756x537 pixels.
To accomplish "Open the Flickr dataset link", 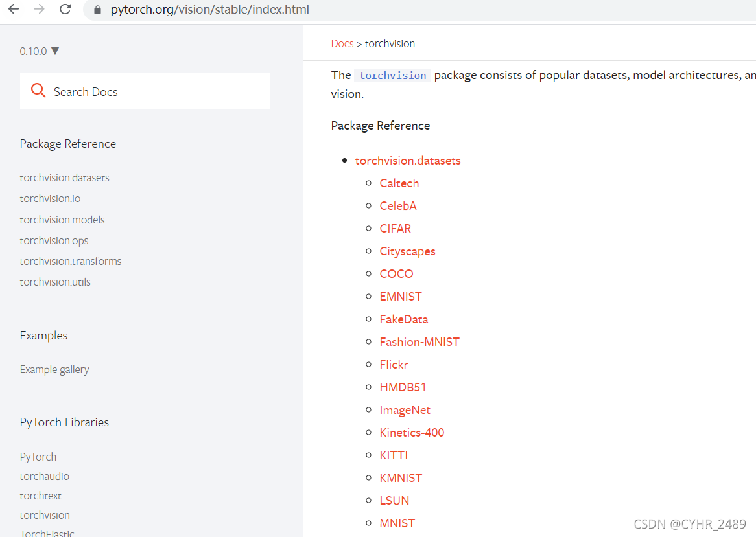I will (394, 365).
